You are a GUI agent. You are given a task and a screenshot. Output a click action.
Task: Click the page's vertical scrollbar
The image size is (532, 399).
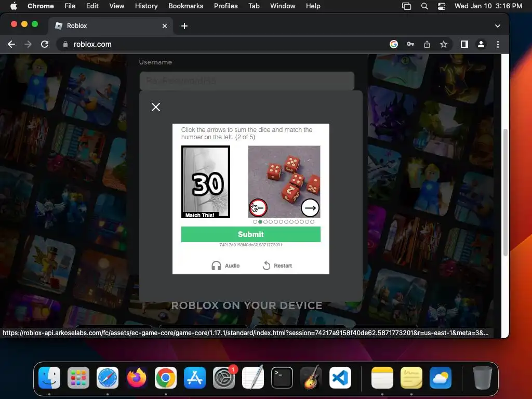[505, 192]
